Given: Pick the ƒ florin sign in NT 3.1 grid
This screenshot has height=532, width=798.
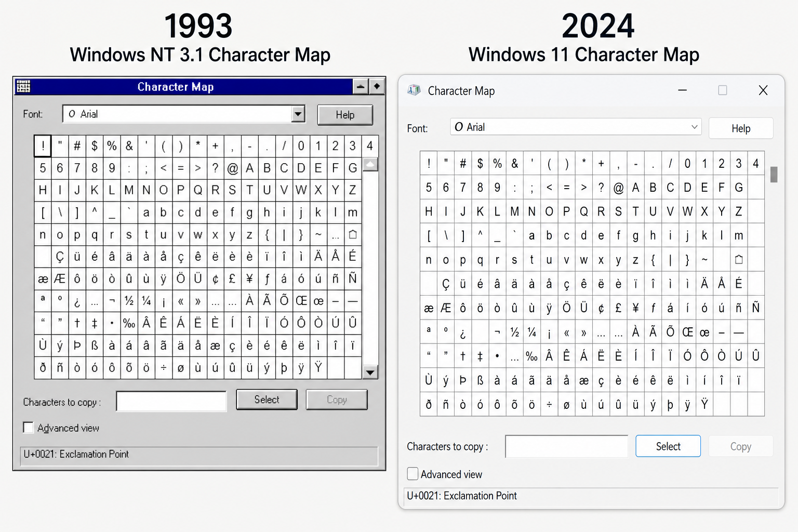Looking at the screenshot, I should pos(267,278).
